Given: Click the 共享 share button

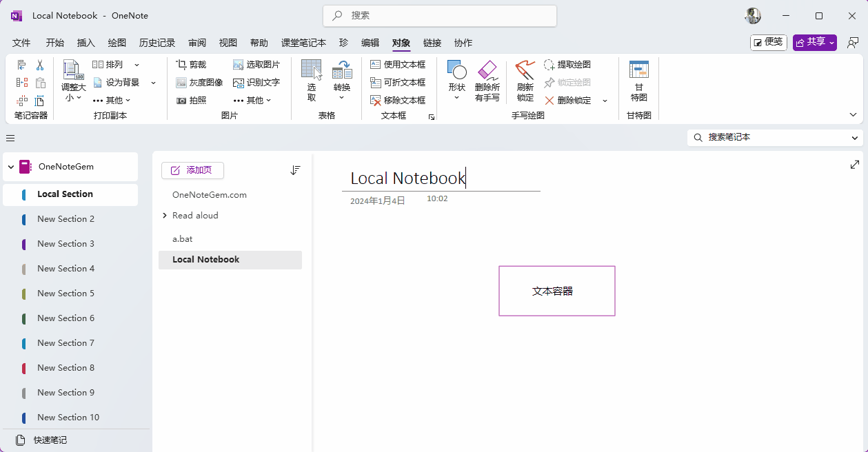Looking at the screenshot, I should 815,43.
